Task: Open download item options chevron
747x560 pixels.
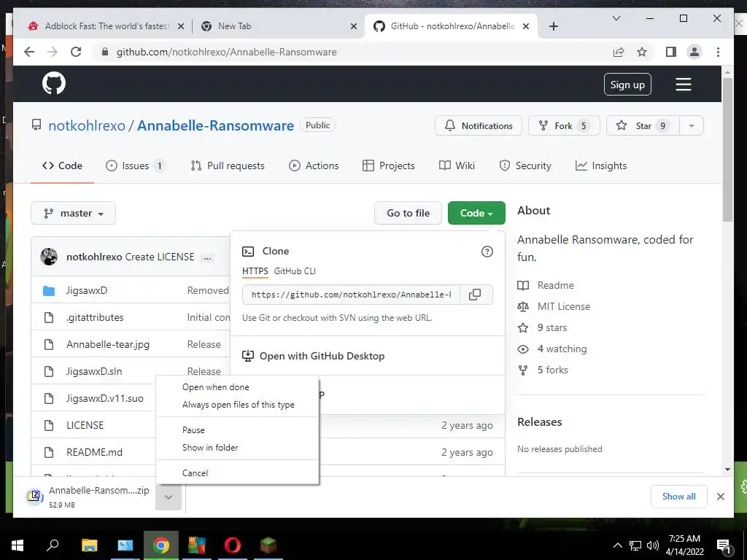Action: (169, 497)
